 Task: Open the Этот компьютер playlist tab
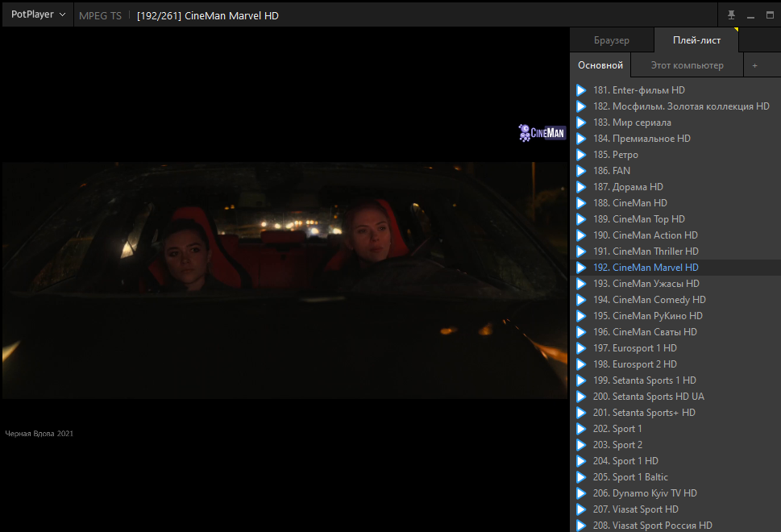pos(687,65)
